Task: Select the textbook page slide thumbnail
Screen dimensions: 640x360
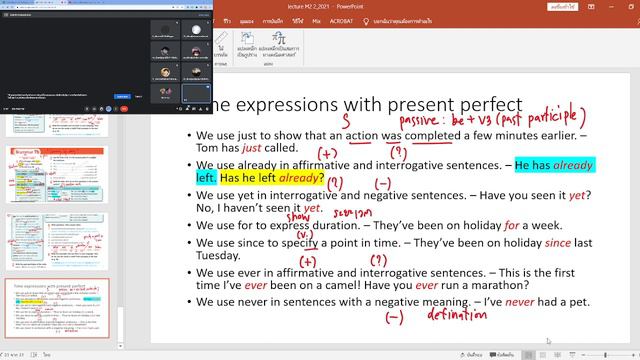Action: pos(57,241)
